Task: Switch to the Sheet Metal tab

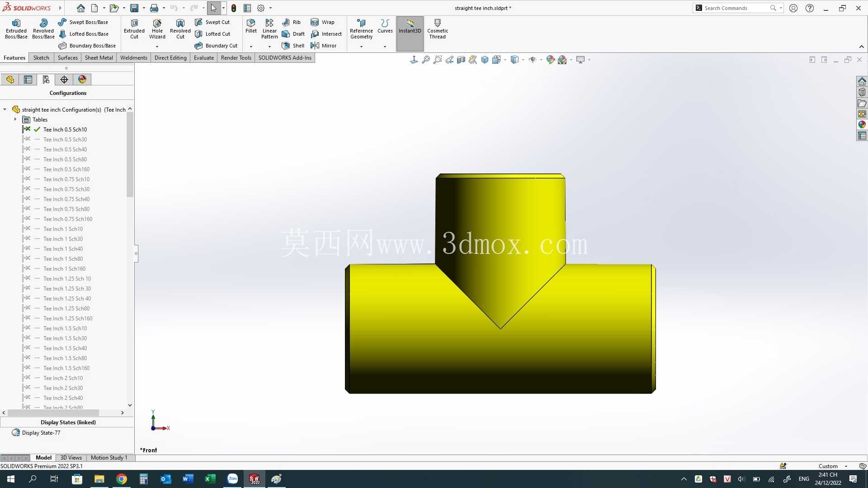Action: [99, 58]
